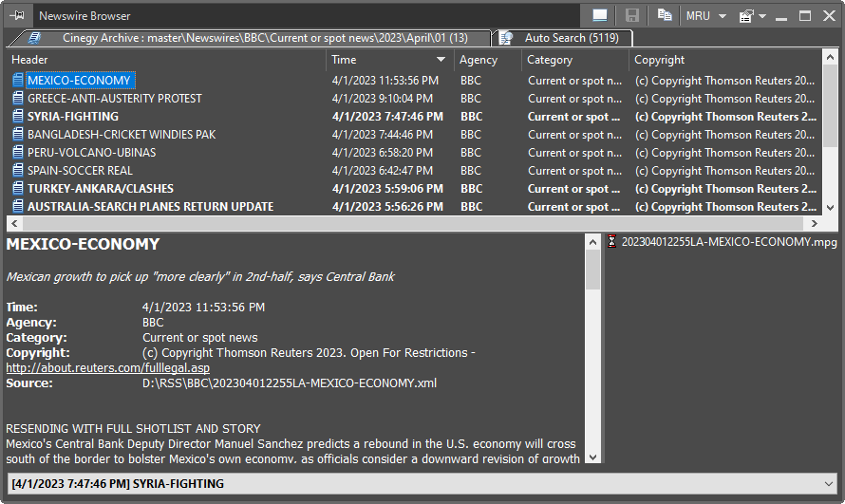The width and height of the screenshot is (845, 504).
Task: Click the story list horizontal scrollbar track
Action: (x=414, y=223)
